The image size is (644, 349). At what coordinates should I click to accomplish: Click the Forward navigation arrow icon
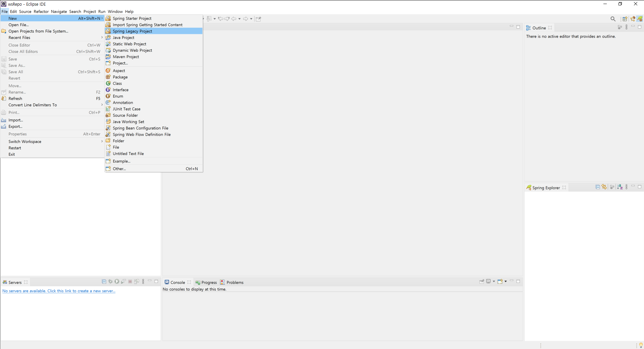246,19
